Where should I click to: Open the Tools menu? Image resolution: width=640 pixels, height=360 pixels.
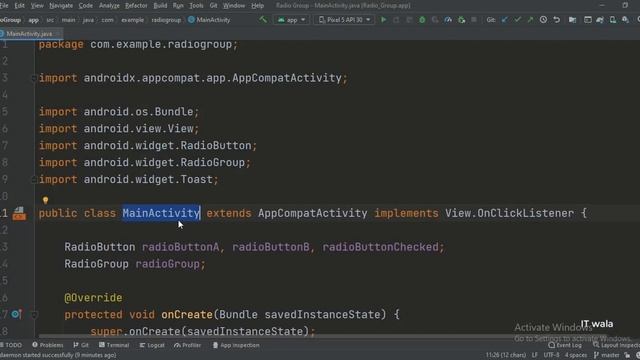click(x=196, y=6)
